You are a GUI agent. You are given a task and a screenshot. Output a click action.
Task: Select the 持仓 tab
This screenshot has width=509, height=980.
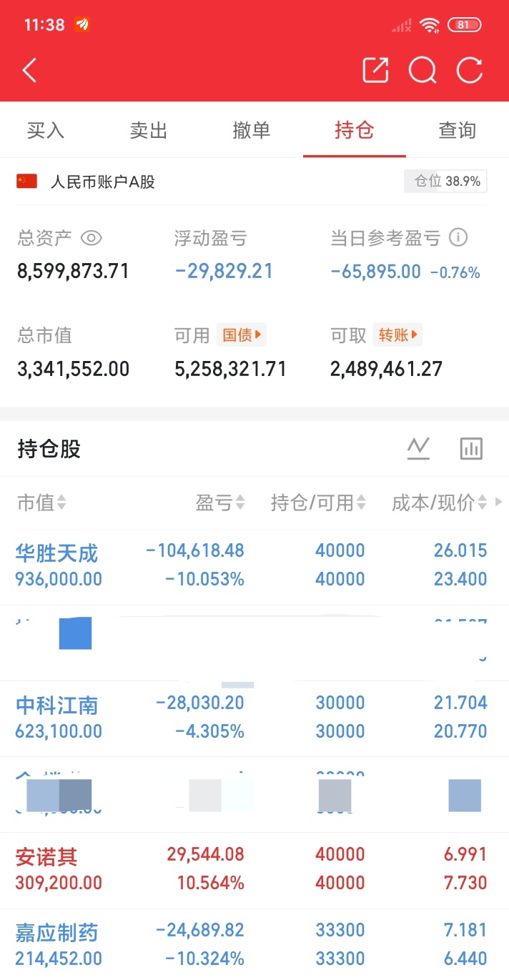click(355, 130)
